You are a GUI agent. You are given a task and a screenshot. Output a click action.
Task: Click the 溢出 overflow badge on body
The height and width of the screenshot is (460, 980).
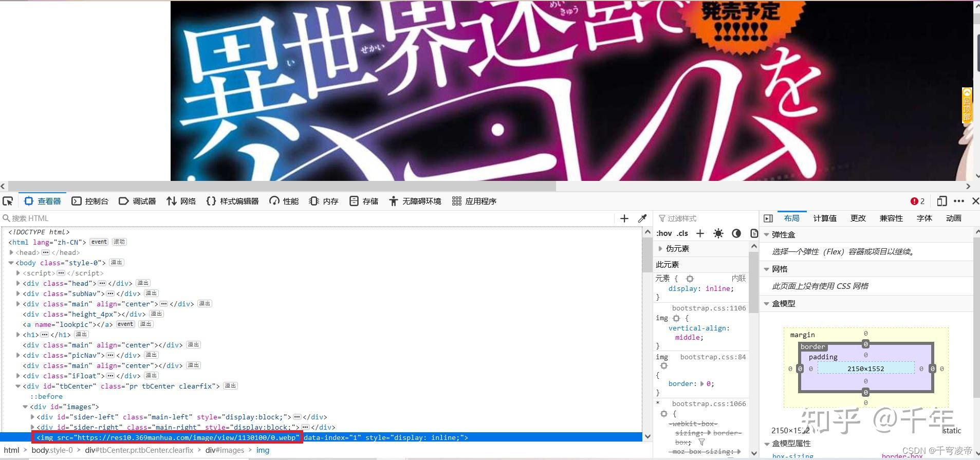(117, 262)
